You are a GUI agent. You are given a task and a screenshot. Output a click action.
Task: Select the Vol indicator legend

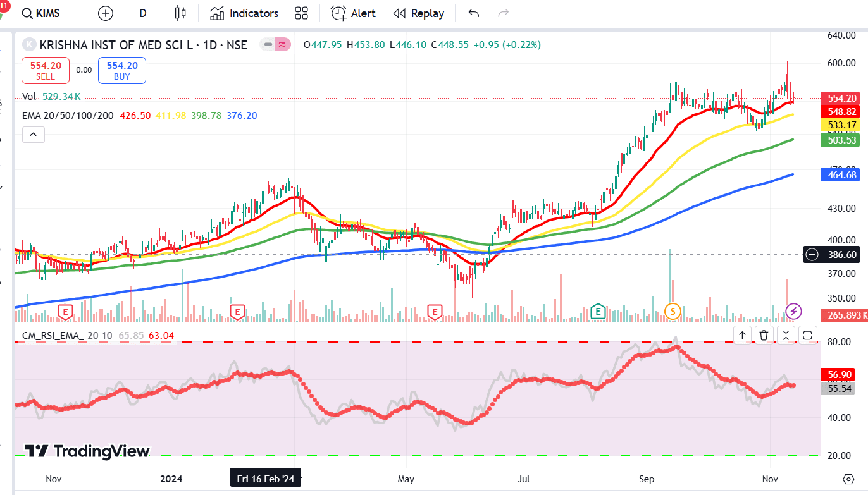click(x=29, y=97)
